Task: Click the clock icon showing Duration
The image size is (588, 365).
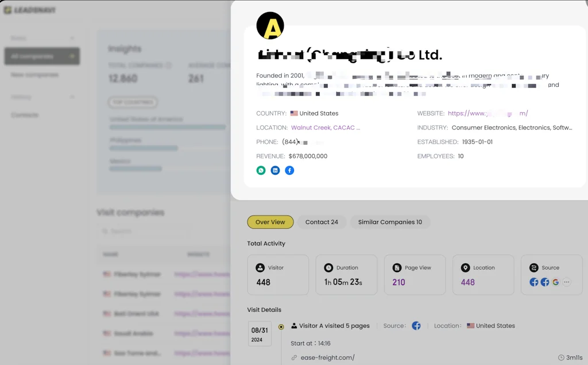Action: 328,267
